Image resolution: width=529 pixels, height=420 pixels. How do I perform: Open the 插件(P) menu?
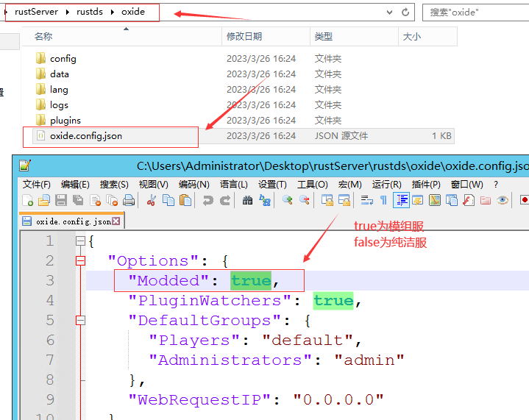coord(426,185)
